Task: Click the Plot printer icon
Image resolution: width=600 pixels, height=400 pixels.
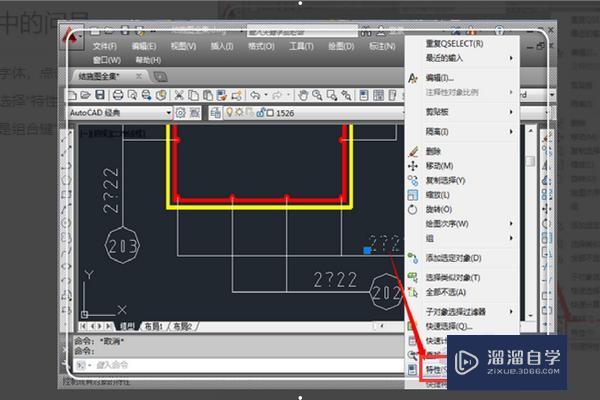Action: coord(118,95)
